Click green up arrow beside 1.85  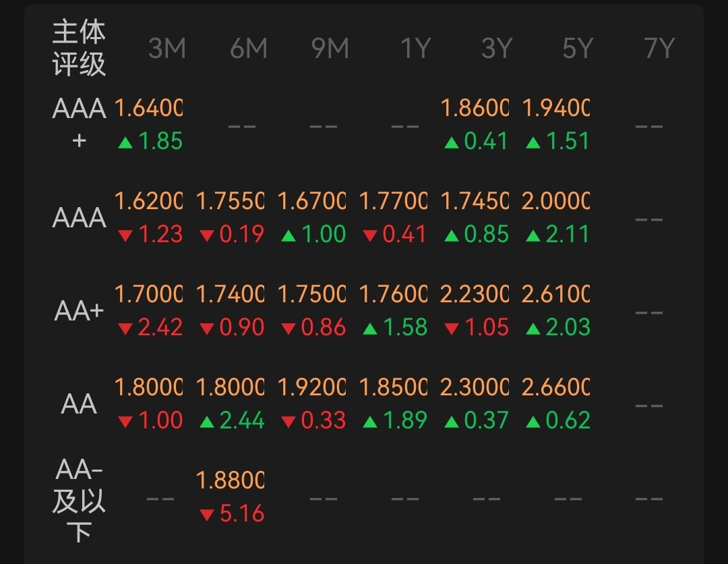pyautogui.click(x=125, y=142)
